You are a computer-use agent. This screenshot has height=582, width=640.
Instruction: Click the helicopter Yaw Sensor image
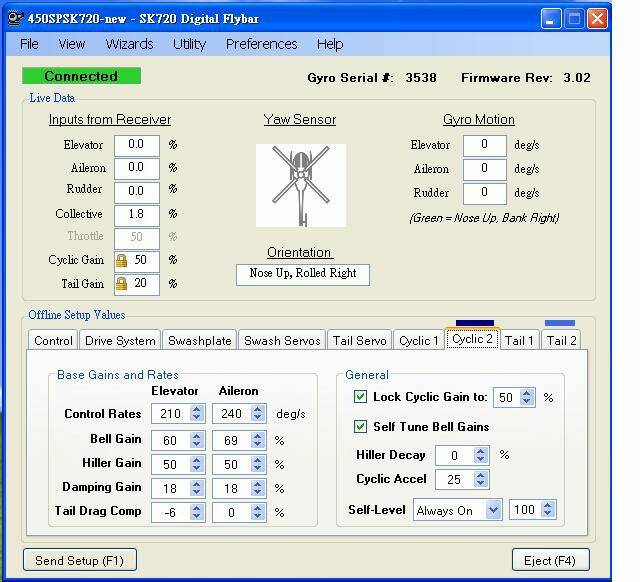pyautogui.click(x=301, y=185)
